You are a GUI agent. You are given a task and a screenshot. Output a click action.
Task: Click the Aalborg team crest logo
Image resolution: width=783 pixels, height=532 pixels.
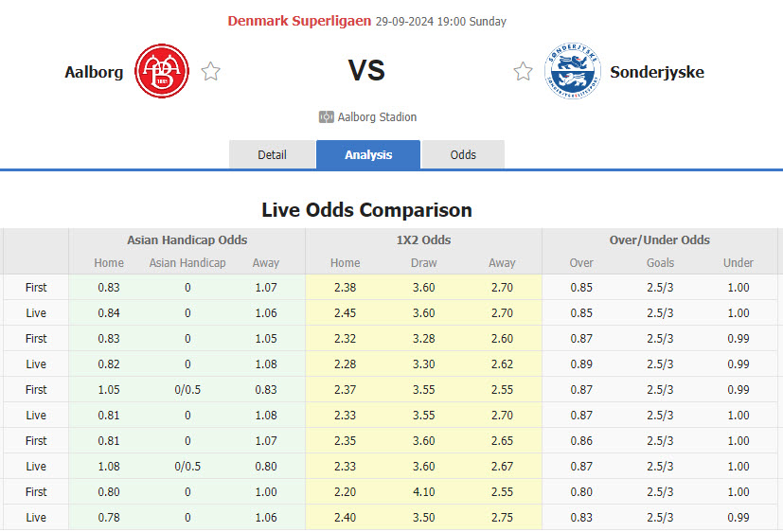[x=162, y=72]
